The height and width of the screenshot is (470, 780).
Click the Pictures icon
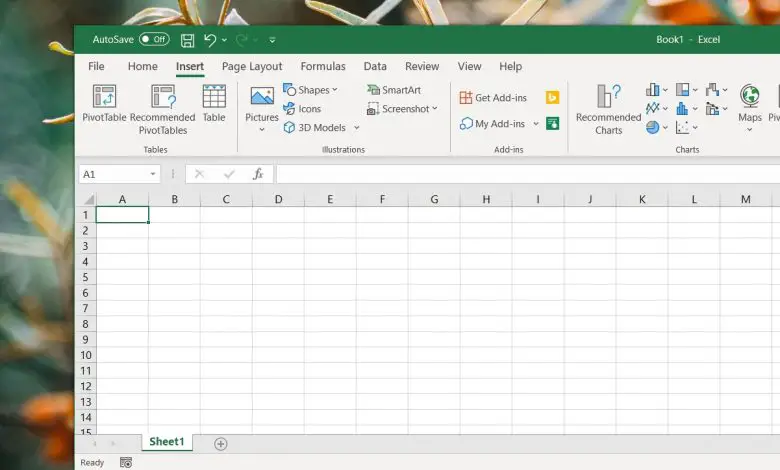point(262,96)
